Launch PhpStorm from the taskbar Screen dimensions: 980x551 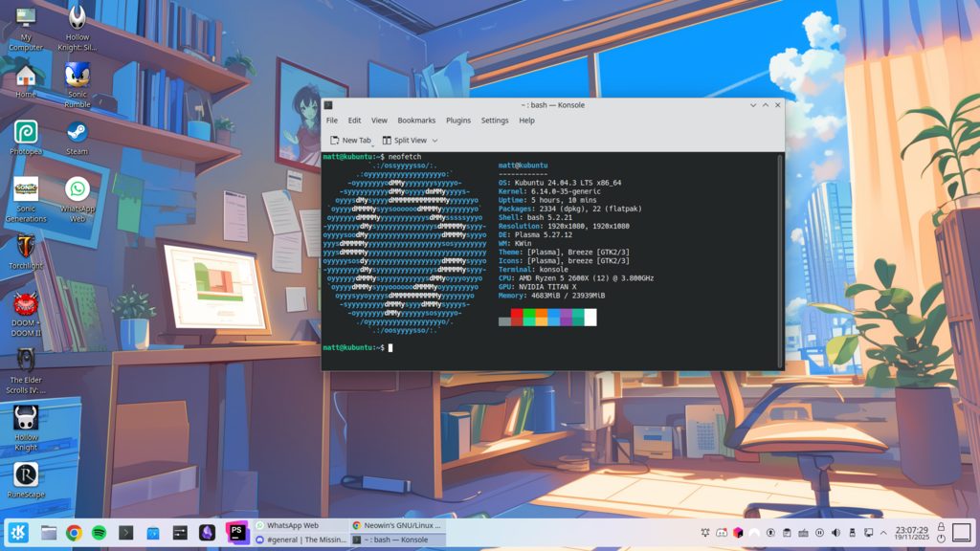coord(237,533)
